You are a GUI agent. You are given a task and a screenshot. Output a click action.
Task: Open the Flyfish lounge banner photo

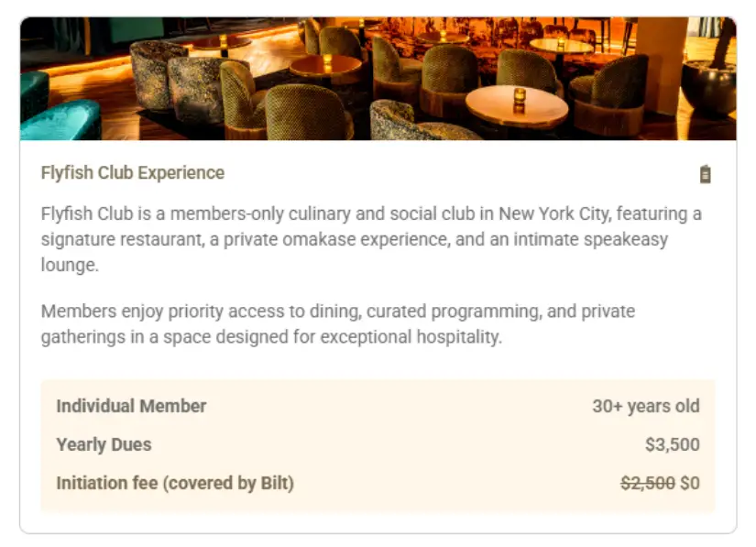[x=378, y=78]
